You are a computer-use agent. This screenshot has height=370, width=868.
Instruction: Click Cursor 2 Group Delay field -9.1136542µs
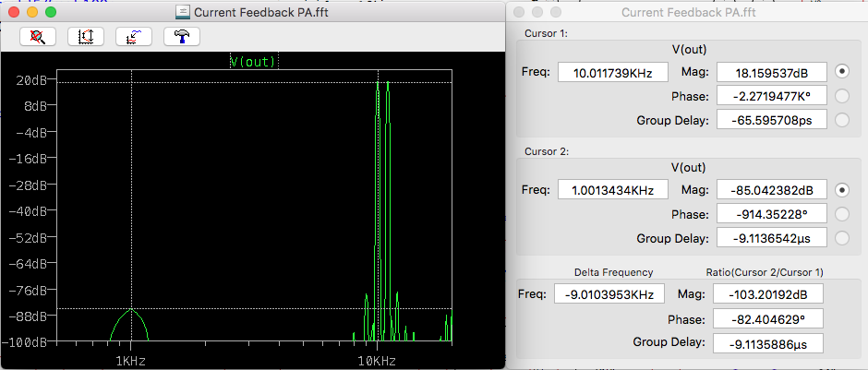pyautogui.click(x=772, y=238)
